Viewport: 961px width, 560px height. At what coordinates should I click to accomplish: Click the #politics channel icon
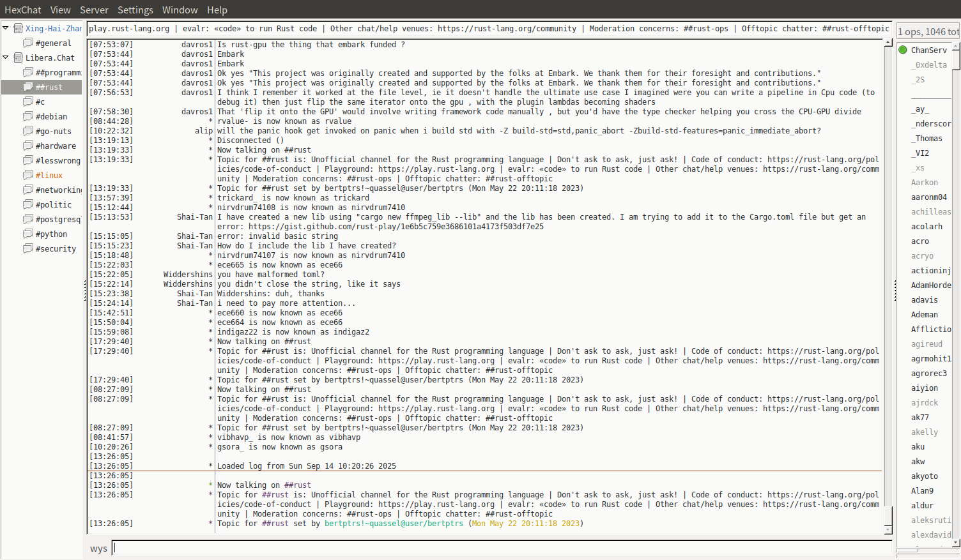tap(28, 204)
